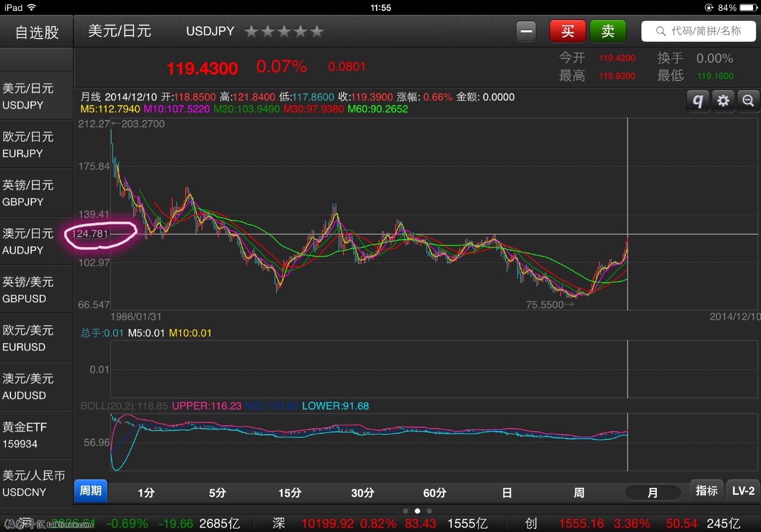This screenshot has width=761, height=532.
Task: Tap the rotation lock icon in status bar
Action: [x=709, y=7]
